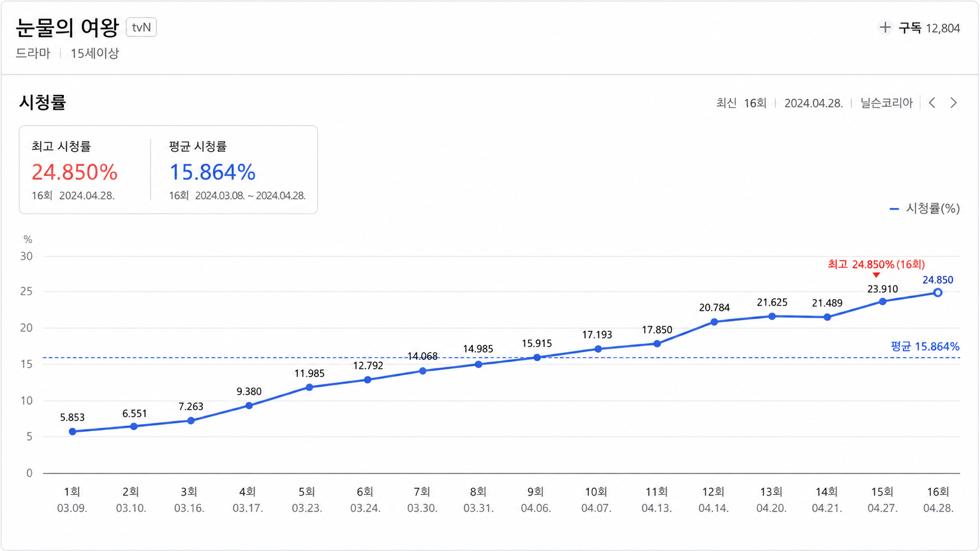Select the episode 1 data point 5.853

point(73,432)
